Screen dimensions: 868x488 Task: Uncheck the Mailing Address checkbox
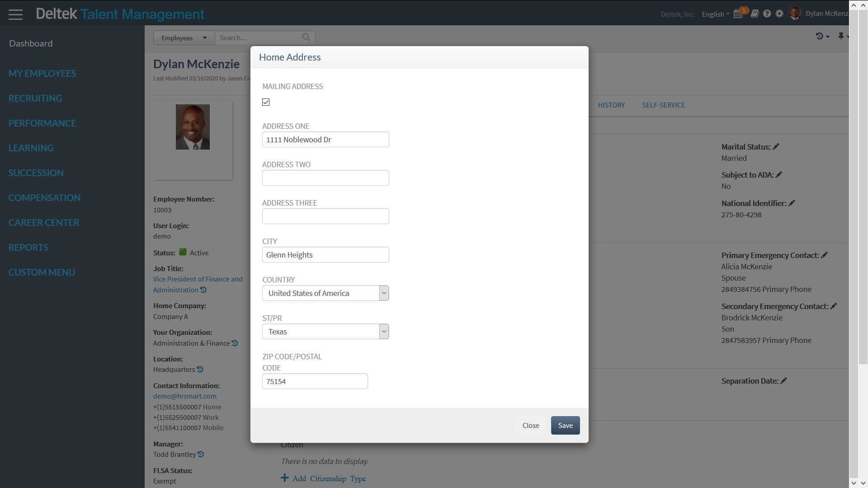(x=266, y=102)
